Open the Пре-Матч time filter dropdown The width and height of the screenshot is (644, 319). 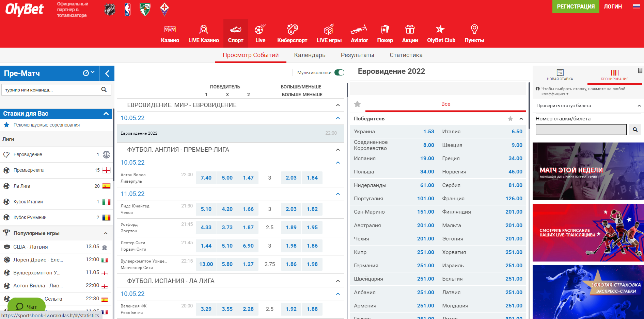[89, 73]
